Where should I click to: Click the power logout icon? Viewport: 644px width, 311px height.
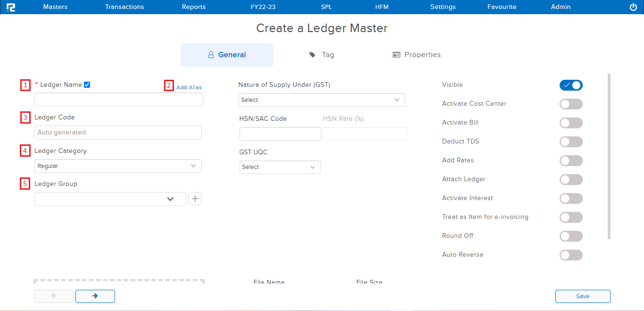click(633, 7)
